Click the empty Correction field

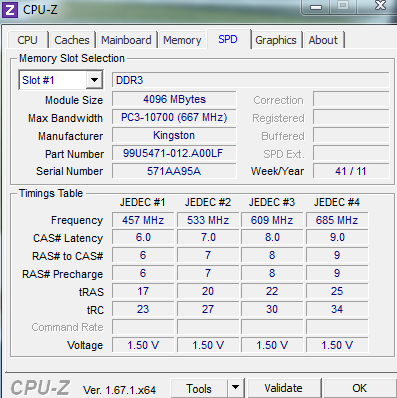pyautogui.click(x=351, y=99)
